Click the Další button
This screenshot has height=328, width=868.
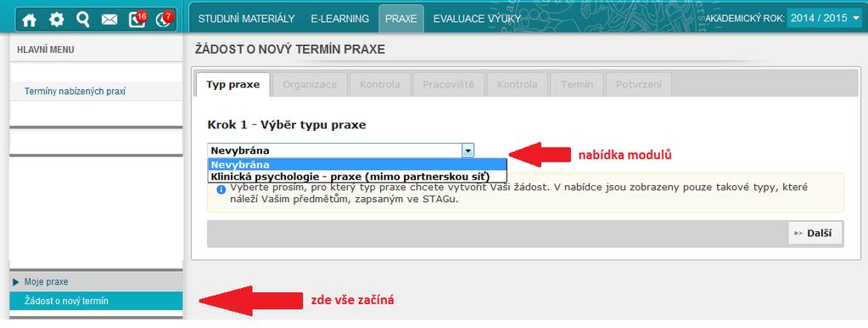click(x=816, y=234)
